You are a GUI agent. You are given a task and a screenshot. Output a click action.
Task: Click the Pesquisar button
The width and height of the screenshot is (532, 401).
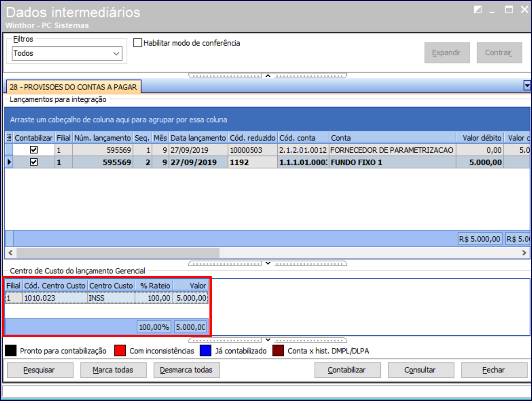[x=40, y=370]
